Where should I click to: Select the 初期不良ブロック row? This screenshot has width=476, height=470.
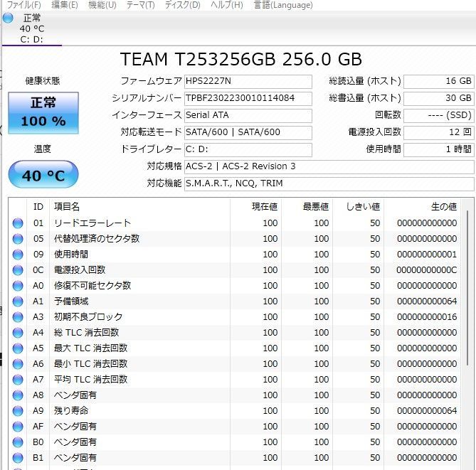[235, 317]
